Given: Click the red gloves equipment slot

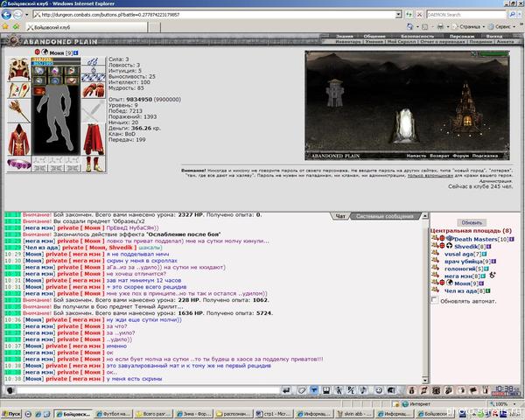Looking at the screenshot, I should click(94, 90).
